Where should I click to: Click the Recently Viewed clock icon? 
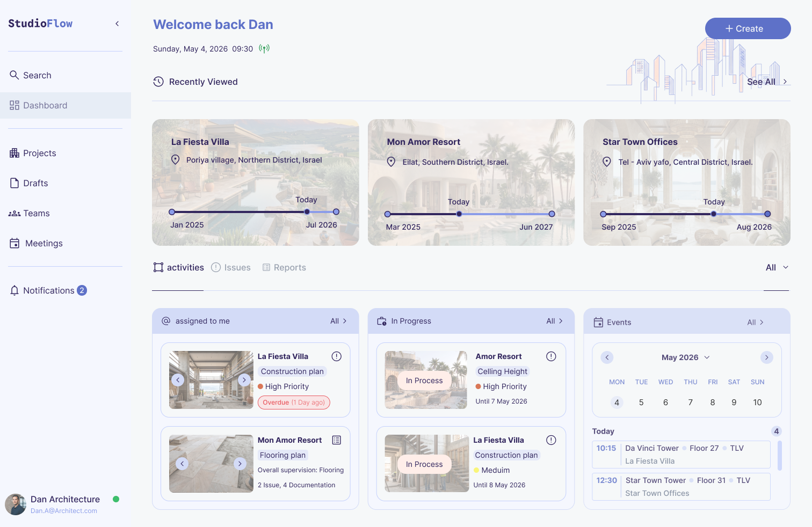point(158,82)
